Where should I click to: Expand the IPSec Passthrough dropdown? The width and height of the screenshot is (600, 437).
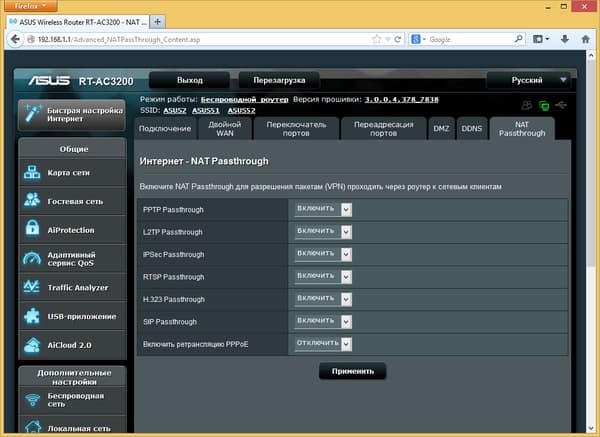coord(323,254)
